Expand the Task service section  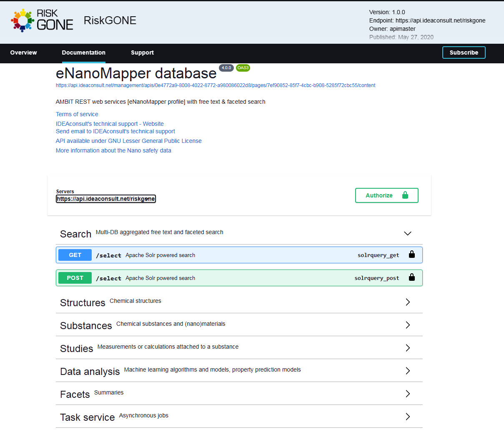click(407, 417)
